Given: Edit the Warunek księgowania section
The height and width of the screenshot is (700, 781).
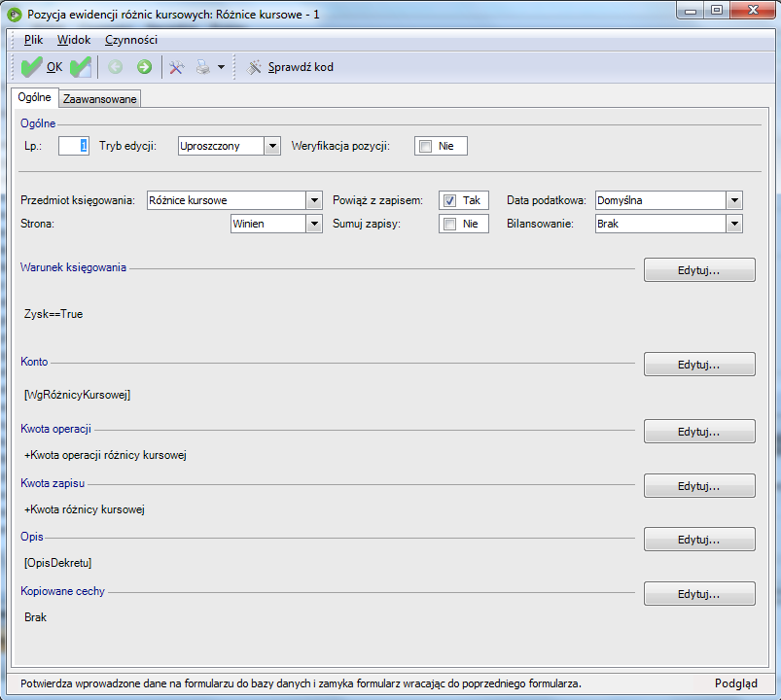Looking at the screenshot, I should pyautogui.click(x=699, y=270).
